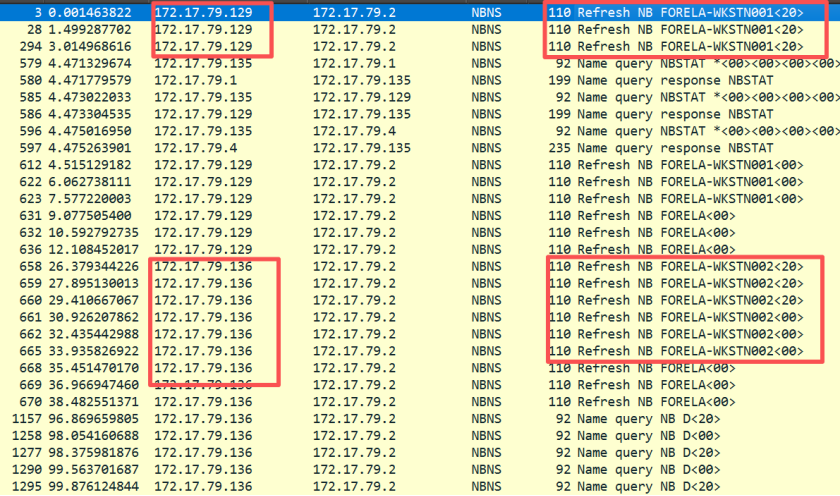Select packet 622 at time 6.062738111
This screenshot has height=496, width=840.
pyautogui.click(x=420, y=182)
